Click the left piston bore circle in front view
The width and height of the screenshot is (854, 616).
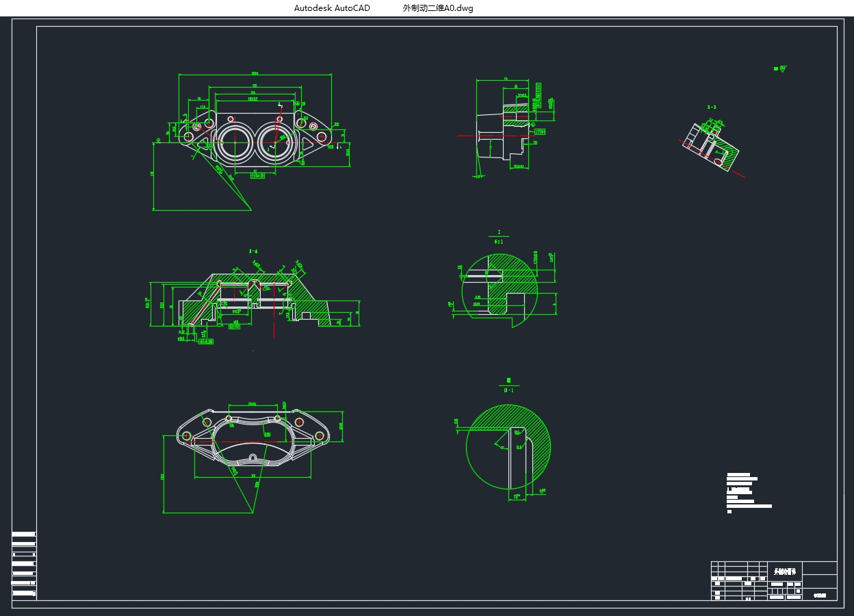[234, 143]
